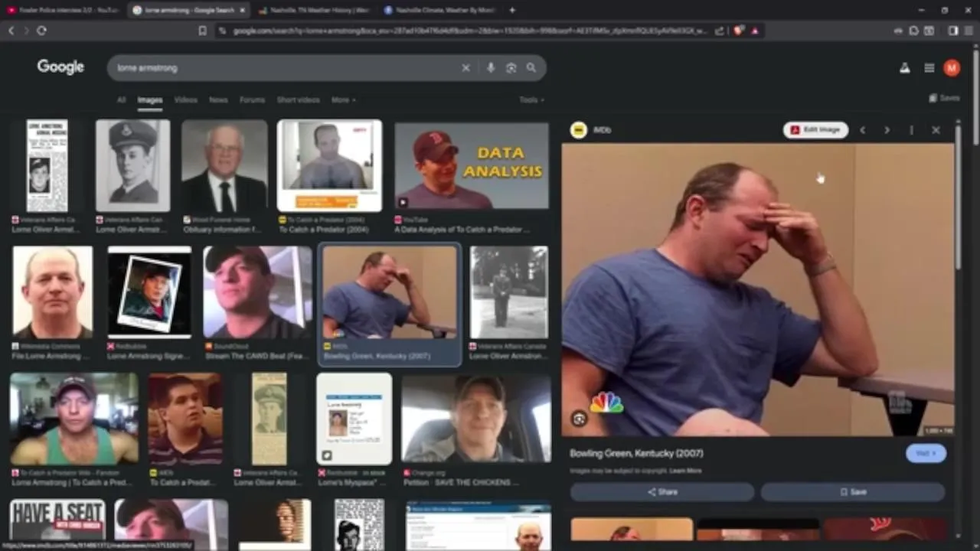The height and width of the screenshot is (551, 980).
Task: Switch to the Videos results tab
Action: pos(185,100)
